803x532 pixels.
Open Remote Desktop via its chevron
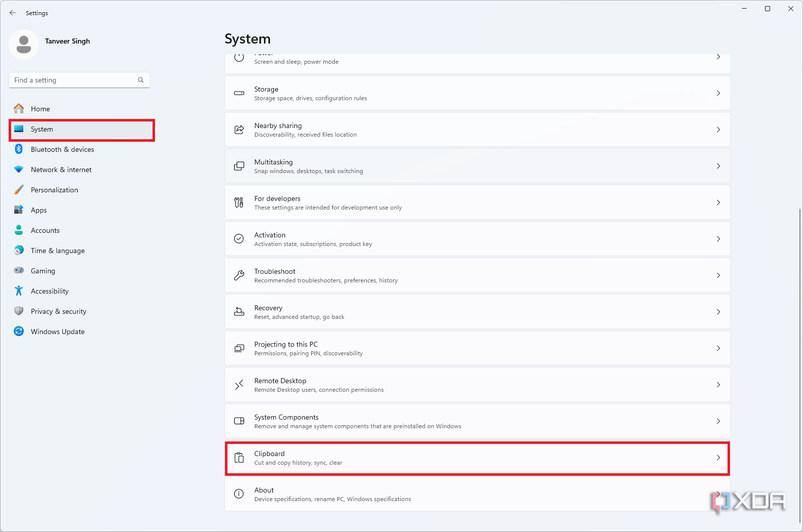tap(718, 385)
